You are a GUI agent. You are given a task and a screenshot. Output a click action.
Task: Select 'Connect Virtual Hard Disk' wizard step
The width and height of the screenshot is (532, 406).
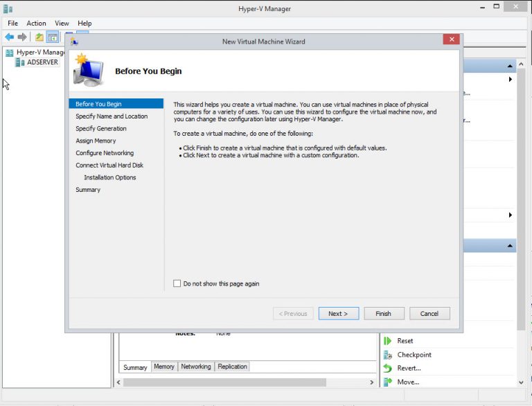pyautogui.click(x=109, y=165)
